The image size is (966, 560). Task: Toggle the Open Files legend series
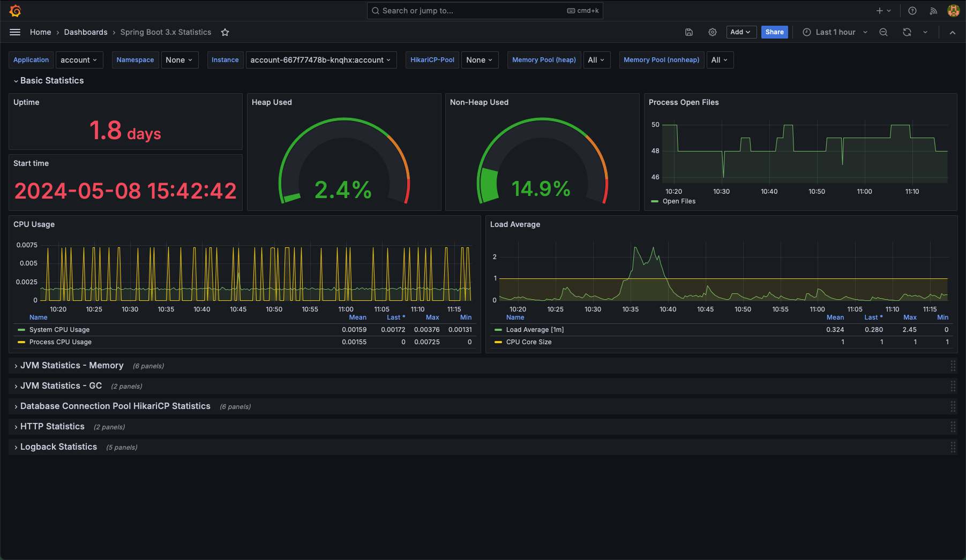click(679, 201)
